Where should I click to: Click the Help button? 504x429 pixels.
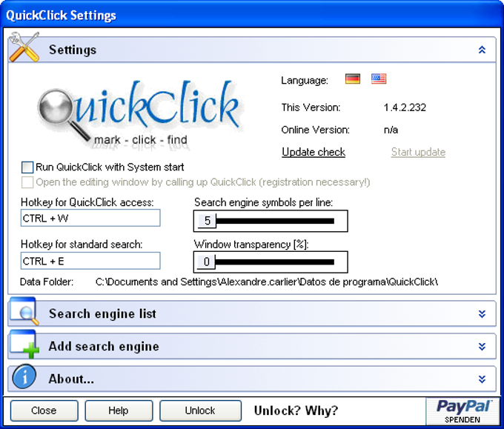pos(119,410)
